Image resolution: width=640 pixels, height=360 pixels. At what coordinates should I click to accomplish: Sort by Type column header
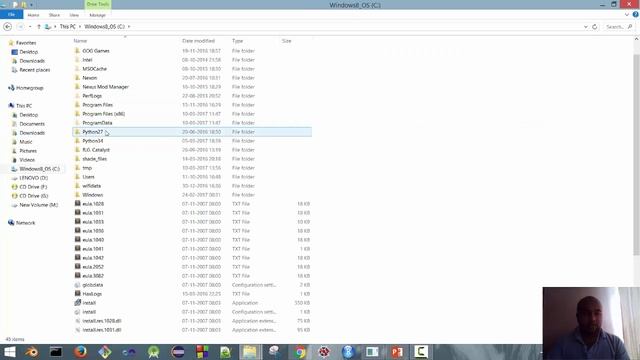[x=238, y=41]
